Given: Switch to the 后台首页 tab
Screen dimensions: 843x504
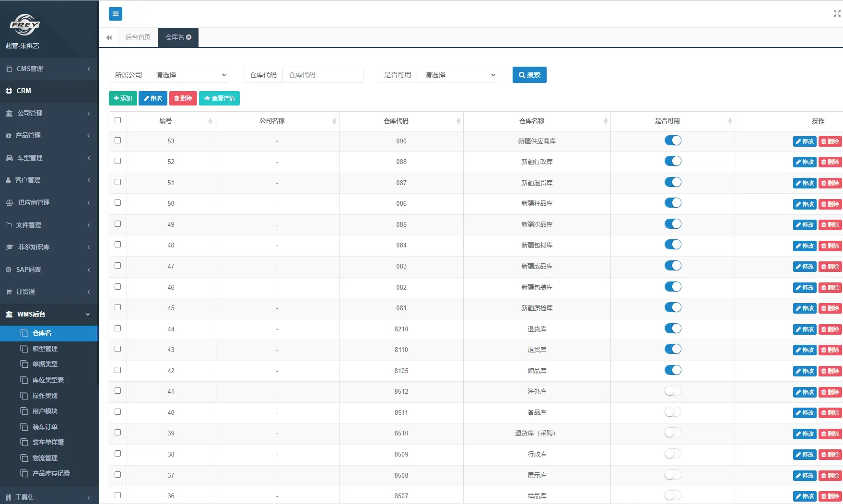Looking at the screenshot, I should coord(138,37).
